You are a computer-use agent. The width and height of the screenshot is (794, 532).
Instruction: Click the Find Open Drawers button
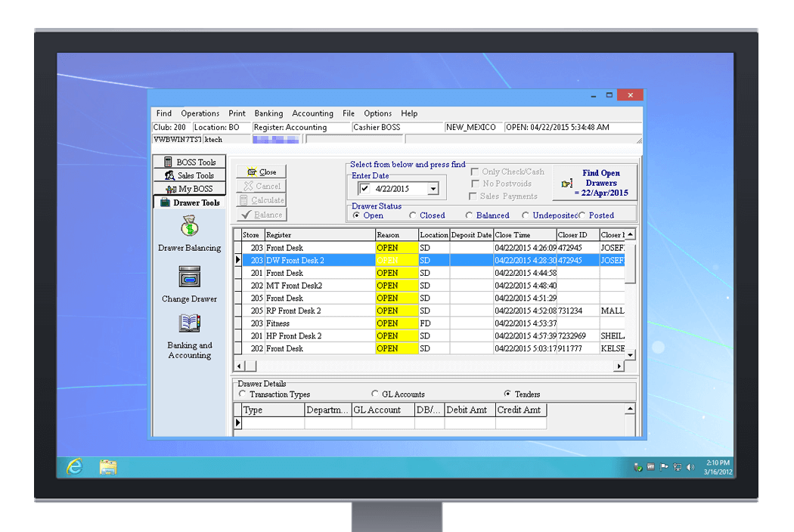click(594, 183)
